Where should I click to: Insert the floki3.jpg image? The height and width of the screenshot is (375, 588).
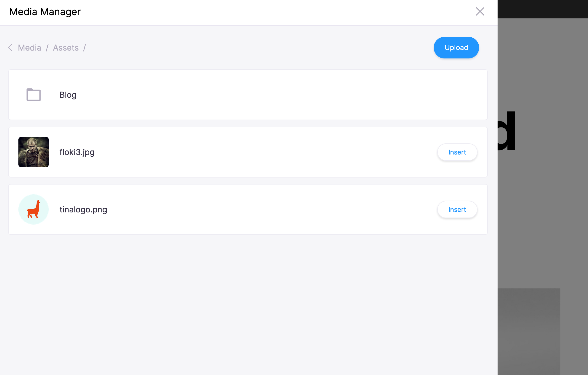pos(457,152)
